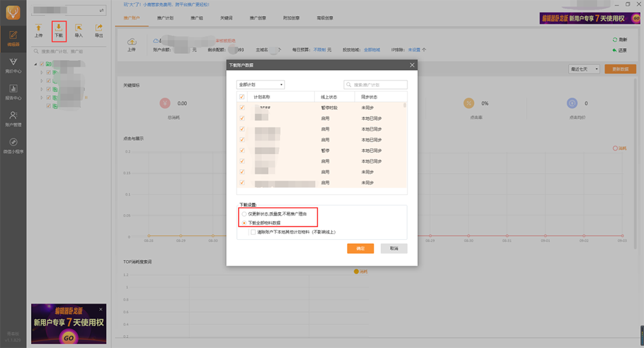Image resolution: width=644 pixels, height=348 pixels.
Task: Toggle the last plan checkbox in left tree
Action: (x=48, y=106)
